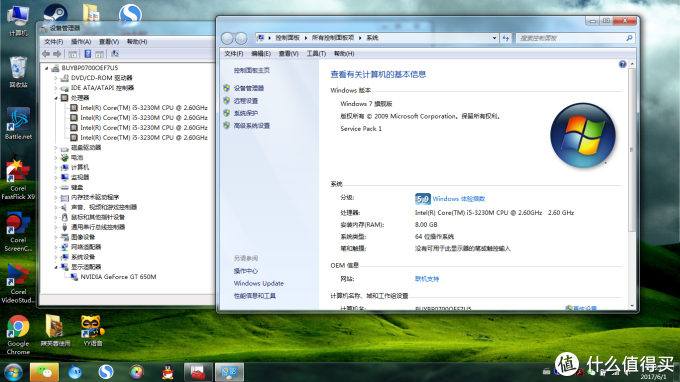The height and width of the screenshot is (382, 680).
Task: Expand the 磁盘驱动器 node arrow
Action: [x=56, y=148]
